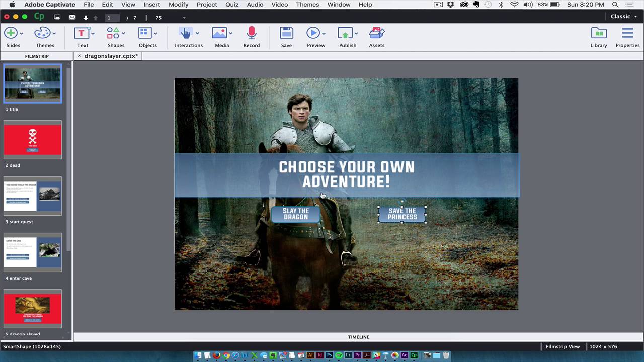Open the Quiz menu
Image resolution: width=644 pixels, height=362 pixels.
point(232,5)
